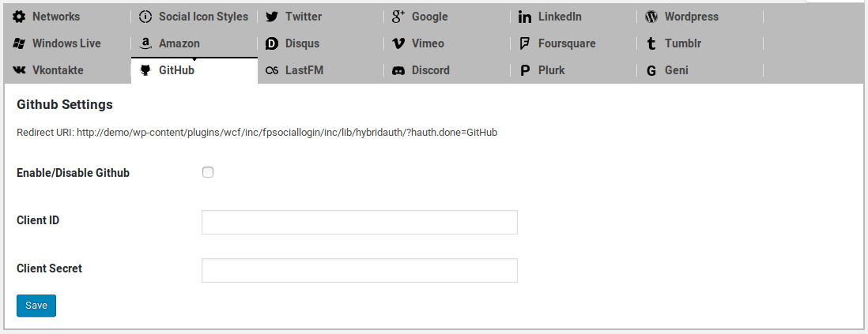Go to the Plurk tab

click(551, 70)
